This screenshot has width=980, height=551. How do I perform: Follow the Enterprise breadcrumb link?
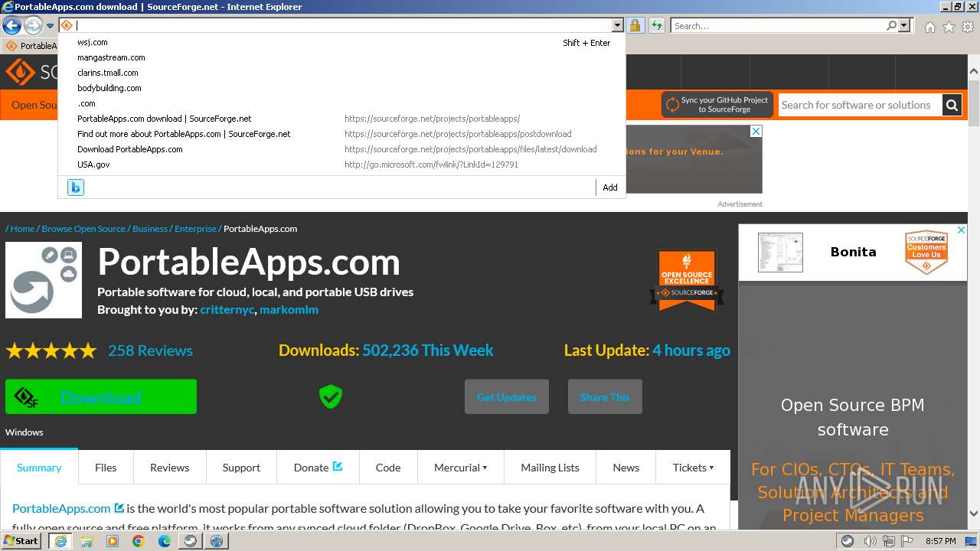[x=195, y=229]
